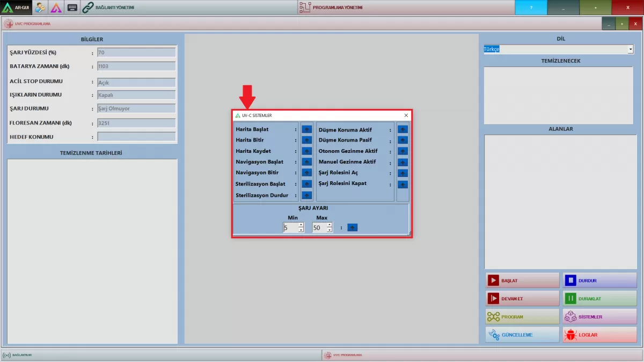Close the UV-C Sistemler dialog
644x362 pixels.
coord(406,115)
